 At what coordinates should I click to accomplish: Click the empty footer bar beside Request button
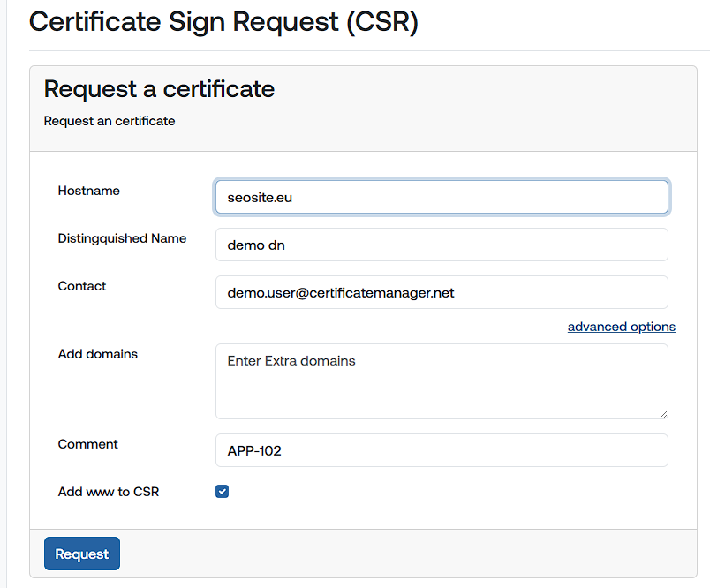click(397, 554)
